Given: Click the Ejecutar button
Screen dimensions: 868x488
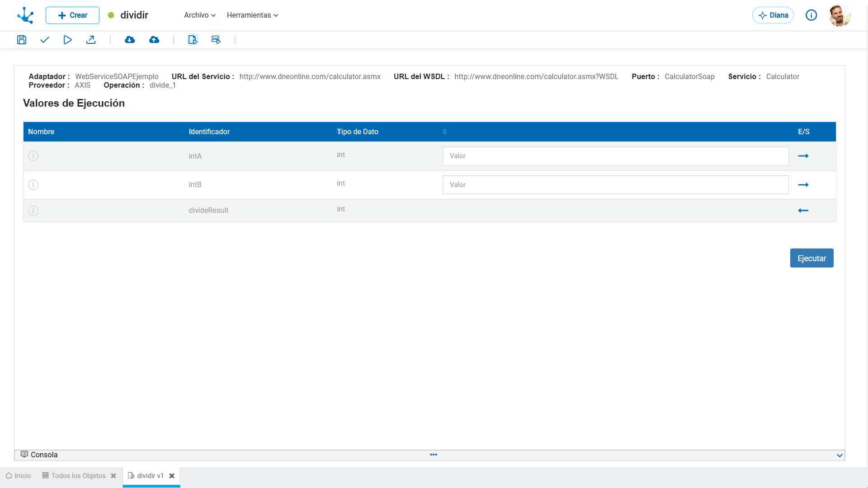Looking at the screenshot, I should [811, 258].
